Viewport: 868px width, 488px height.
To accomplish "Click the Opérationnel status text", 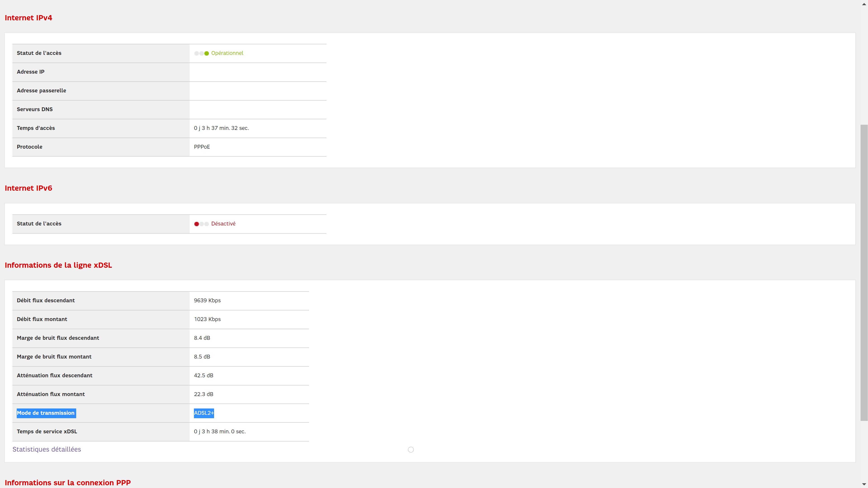I will click(x=227, y=53).
